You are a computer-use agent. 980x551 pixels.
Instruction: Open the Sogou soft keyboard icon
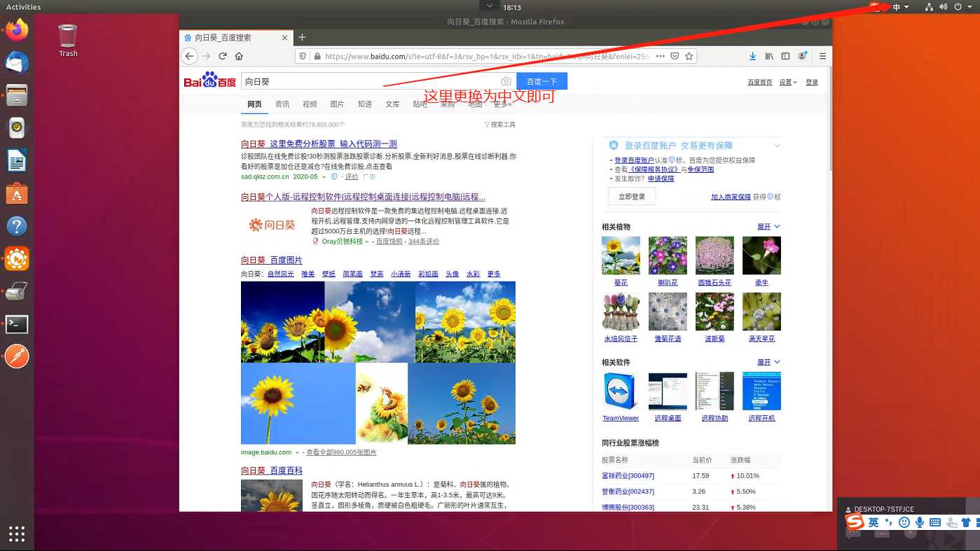(x=935, y=522)
